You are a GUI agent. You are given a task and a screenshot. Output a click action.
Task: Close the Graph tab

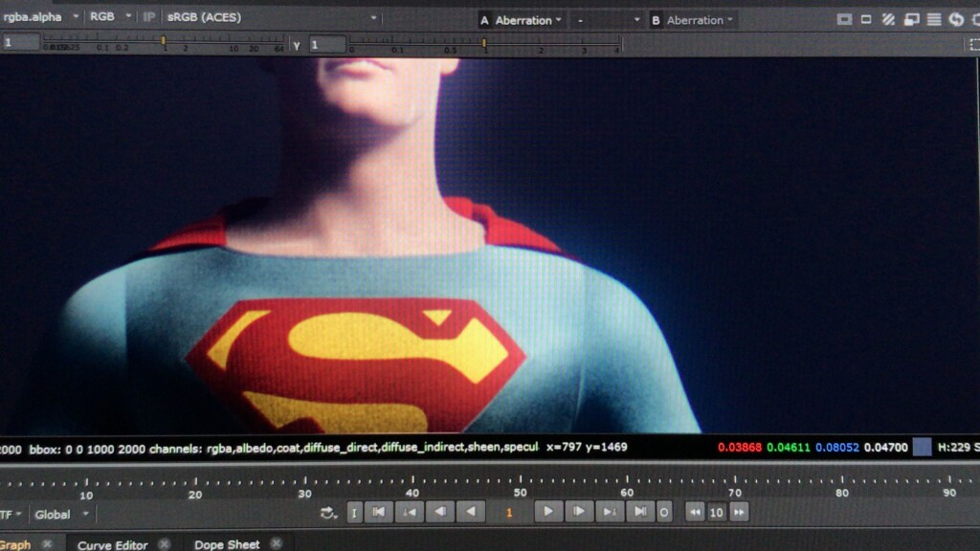(x=47, y=544)
